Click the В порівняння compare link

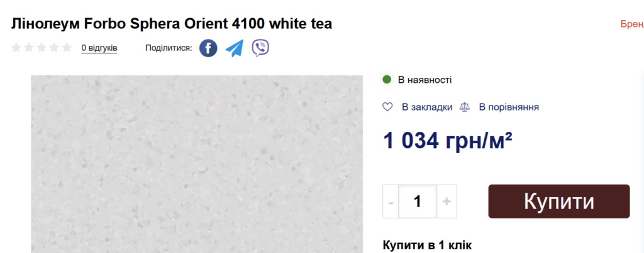(509, 107)
